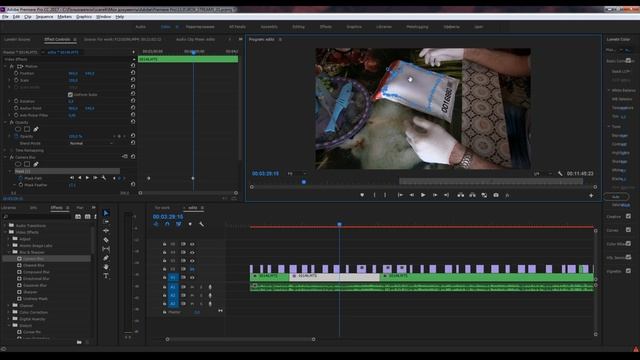Image resolution: width=640 pixels, height=360 pixels.
Task: Toggle the Uniform Scale checkbox
Action: coord(70,94)
